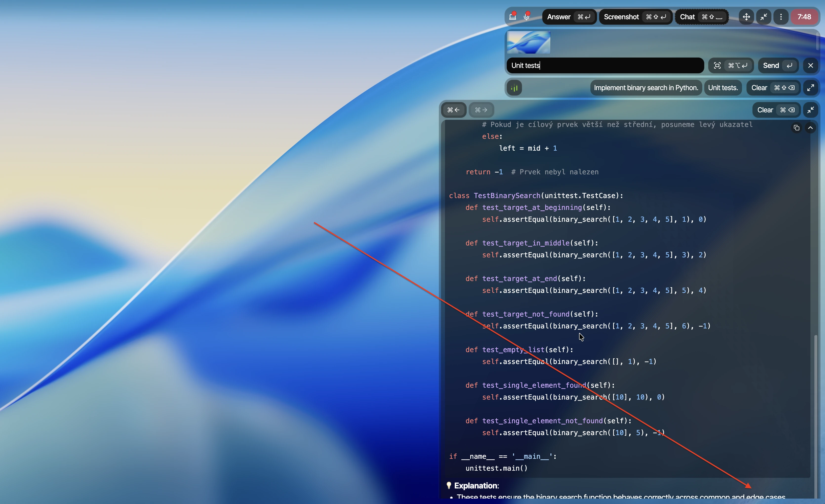Collapse the answer panel with inward arrows

(x=811, y=110)
